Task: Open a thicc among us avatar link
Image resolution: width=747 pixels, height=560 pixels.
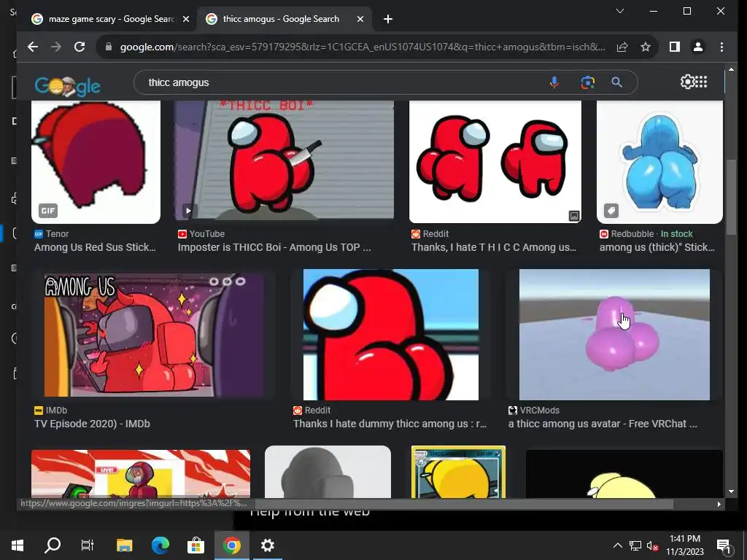Action: coord(603,424)
